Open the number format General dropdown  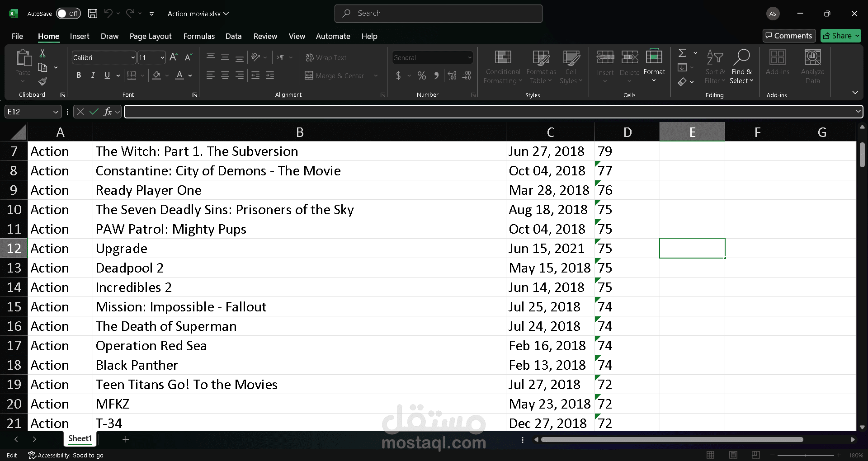[x=469, y=57]
